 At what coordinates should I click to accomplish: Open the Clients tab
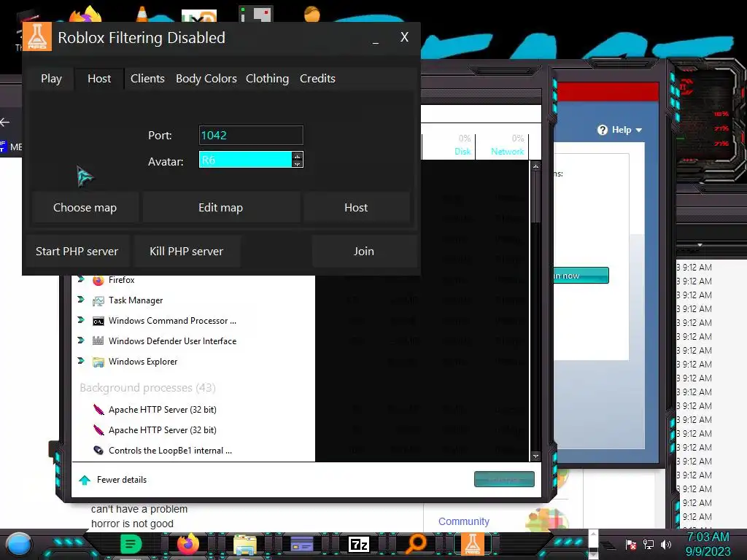(x=147, y=79)
